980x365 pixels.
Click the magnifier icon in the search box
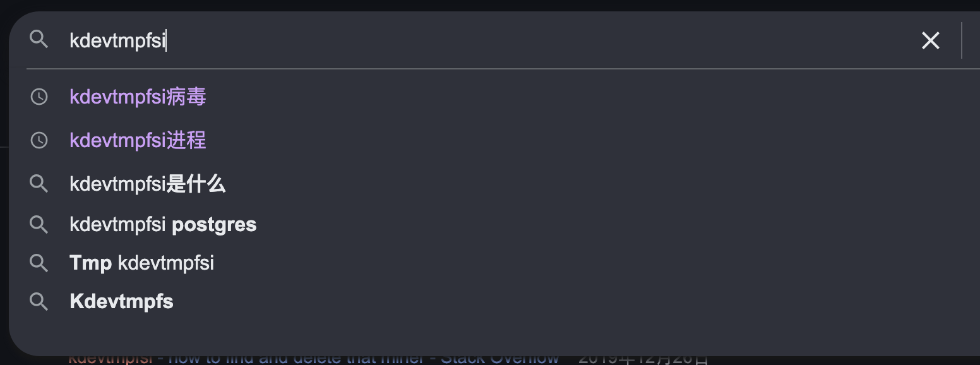pyautogui.click(x=39, y=40)
